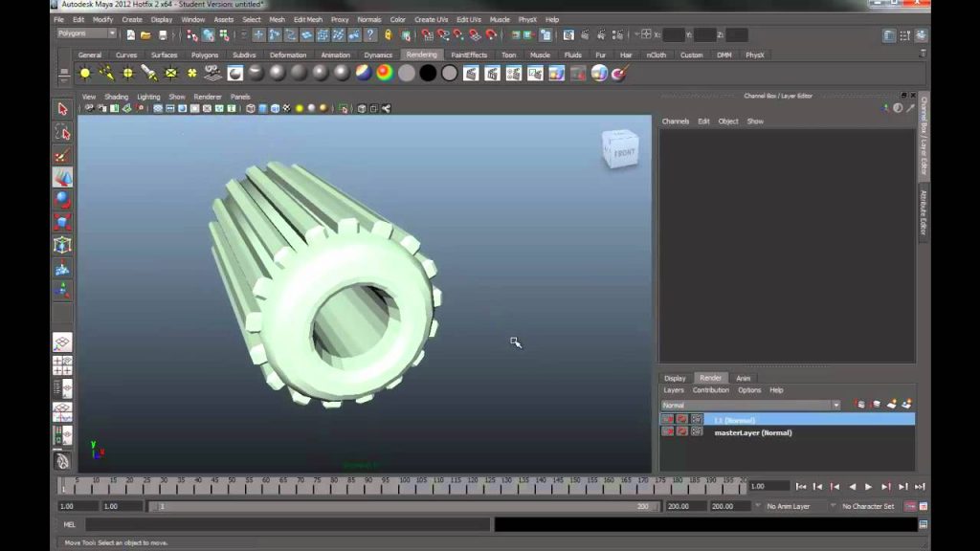This screenshot has width=980, height=551.
Task: Toggle textured display checker icon in viewport
Action: (x=287, y=109)
